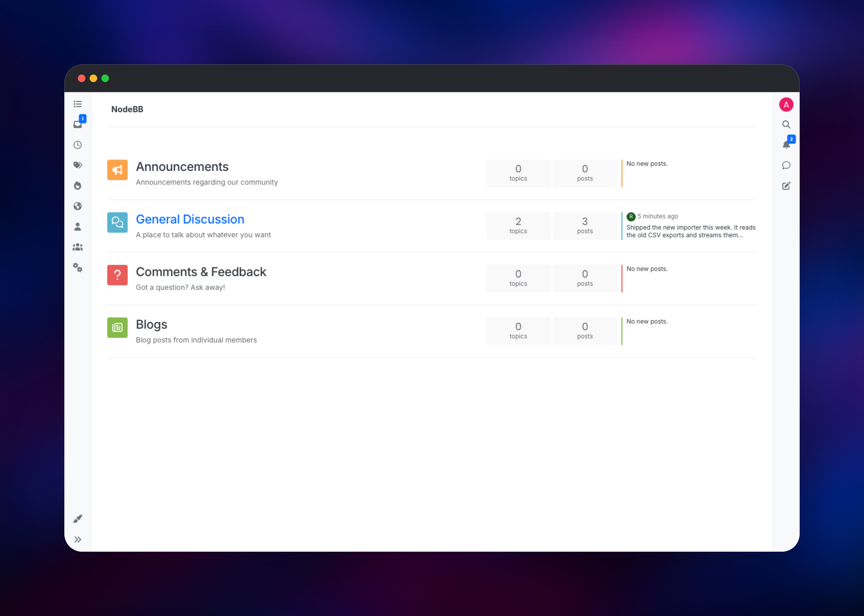The height and width of the screenshot is (616, 864).
Task: Open the Groups people icon
Action: click(x=78, y=247)
